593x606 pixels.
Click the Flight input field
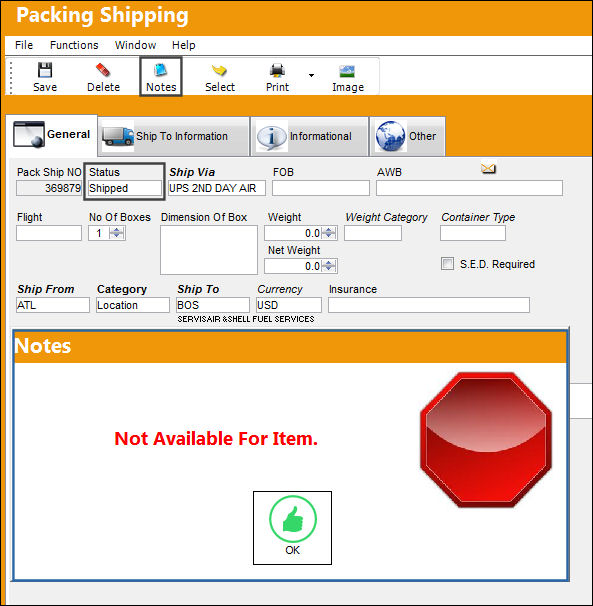[x=49, y=233]
